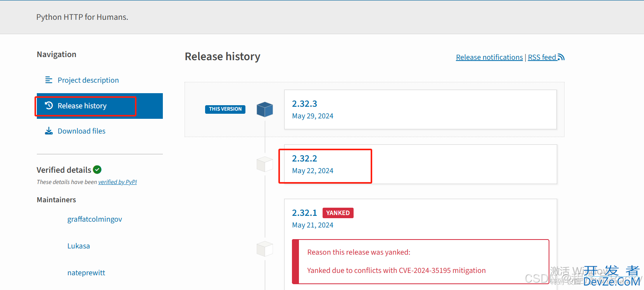Click the Release history page heading
Screen dimensions: 644x290
(223, 57)
